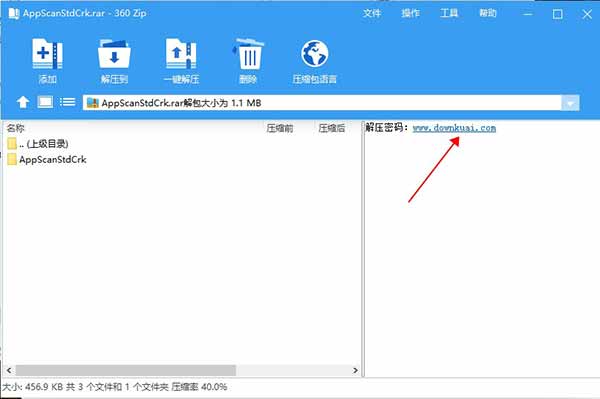Minimize the 360 Zip window

click(x=528, y=14)
